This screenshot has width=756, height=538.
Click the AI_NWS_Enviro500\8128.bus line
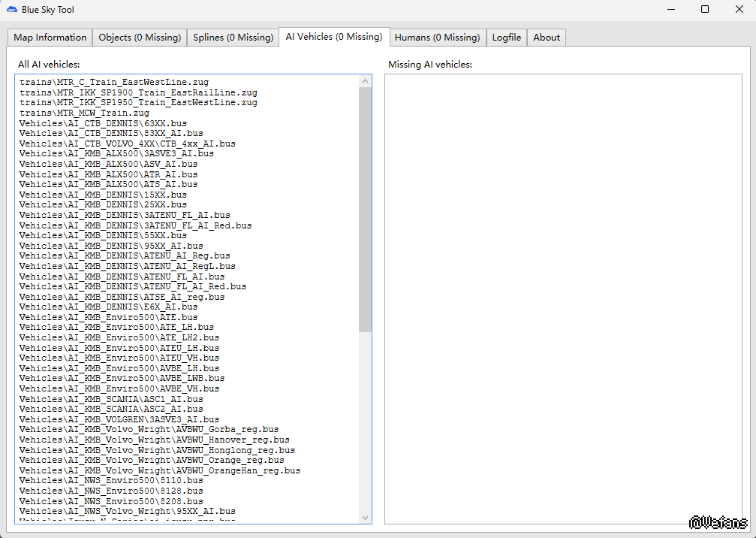tap(111, 491)
